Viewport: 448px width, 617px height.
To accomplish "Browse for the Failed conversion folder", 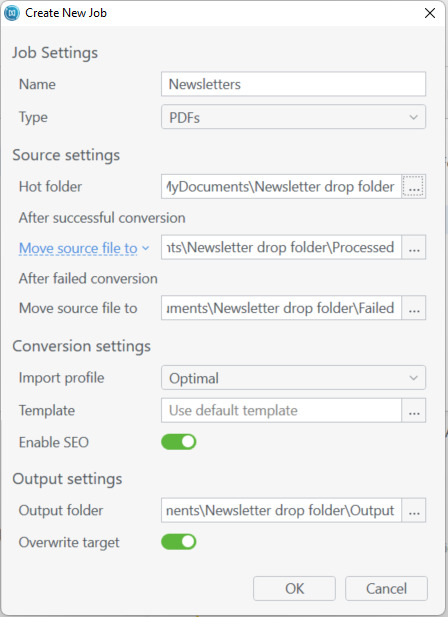I will [x=413, y=308].
